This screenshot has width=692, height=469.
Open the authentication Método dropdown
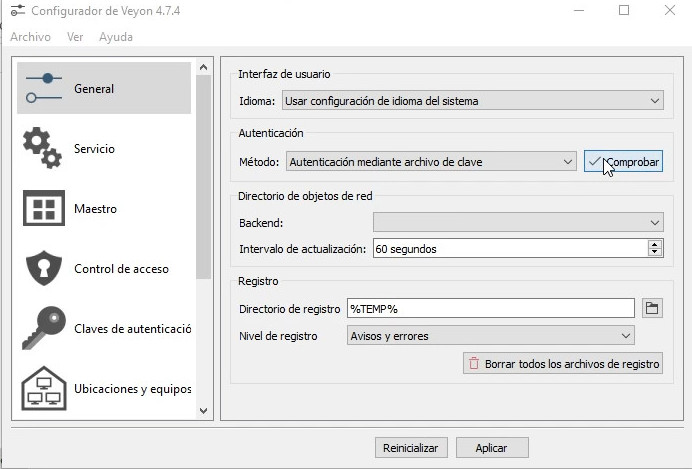pyautogui.click(x=430, y=161)
